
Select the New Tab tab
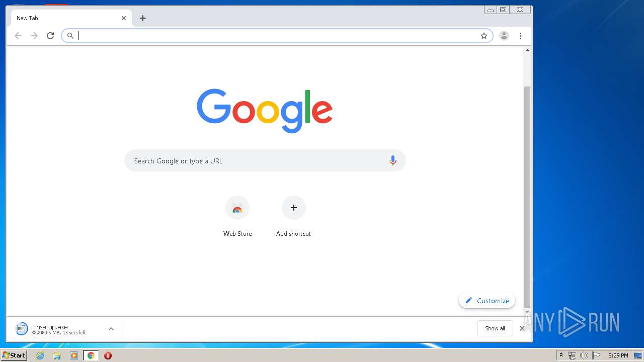[71, 18]
